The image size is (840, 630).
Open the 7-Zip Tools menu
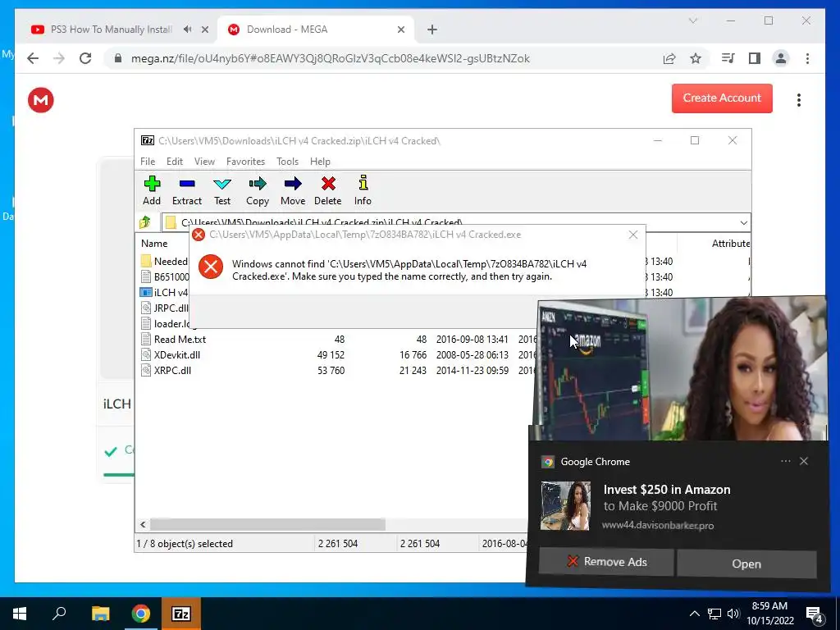pyautogui.click(x=287, y=162)
